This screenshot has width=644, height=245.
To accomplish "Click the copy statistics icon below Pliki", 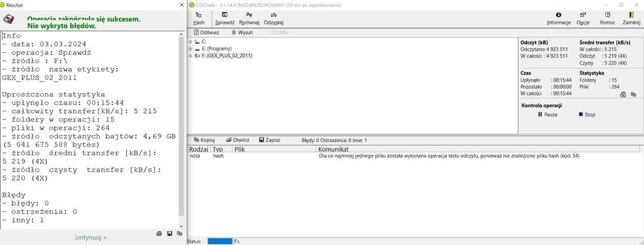I will 633,95.
